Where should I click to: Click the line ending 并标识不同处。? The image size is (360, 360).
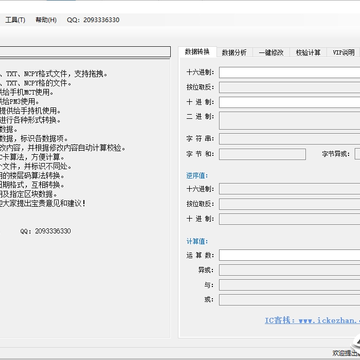(36, 166)
